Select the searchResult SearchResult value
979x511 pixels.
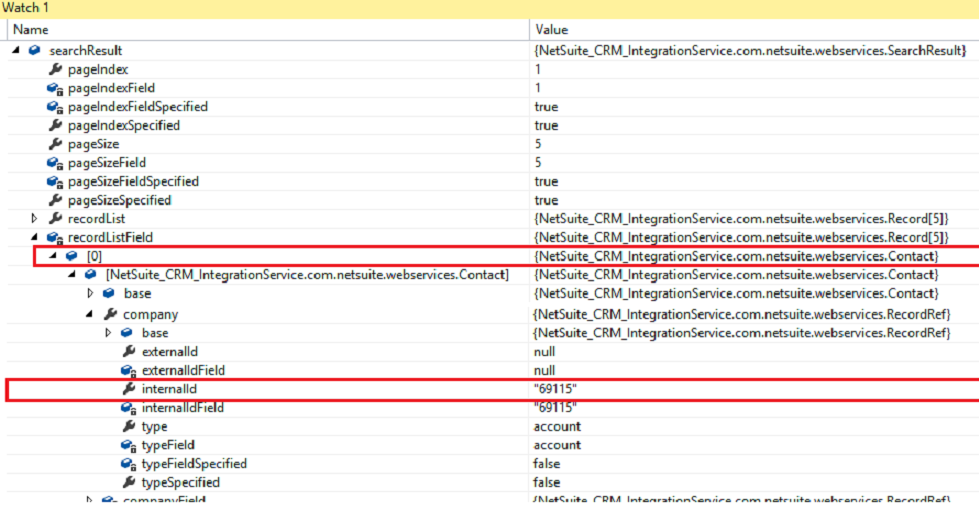tap(750, 51)
